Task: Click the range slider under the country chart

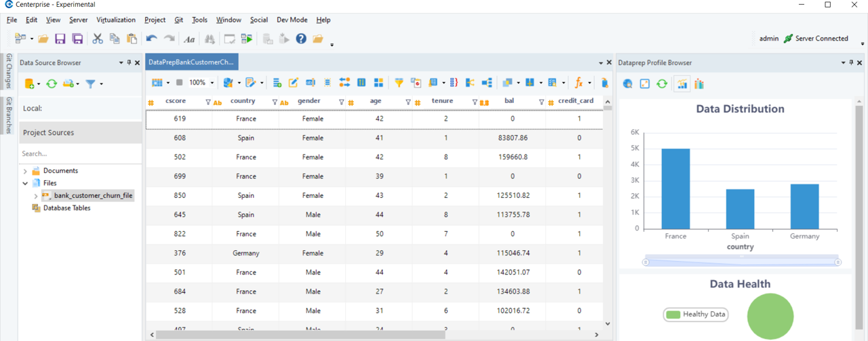Action: pos(741,262)
